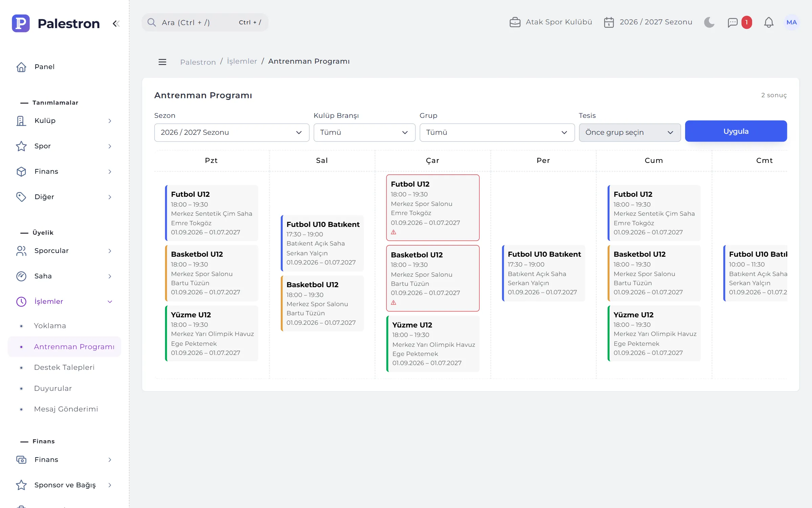Click the Diğer tag icon

tap(21, 197)
